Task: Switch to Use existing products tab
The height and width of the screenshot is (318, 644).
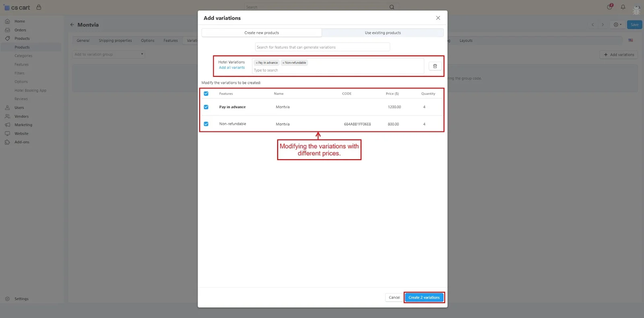Action: coord(382,33)
